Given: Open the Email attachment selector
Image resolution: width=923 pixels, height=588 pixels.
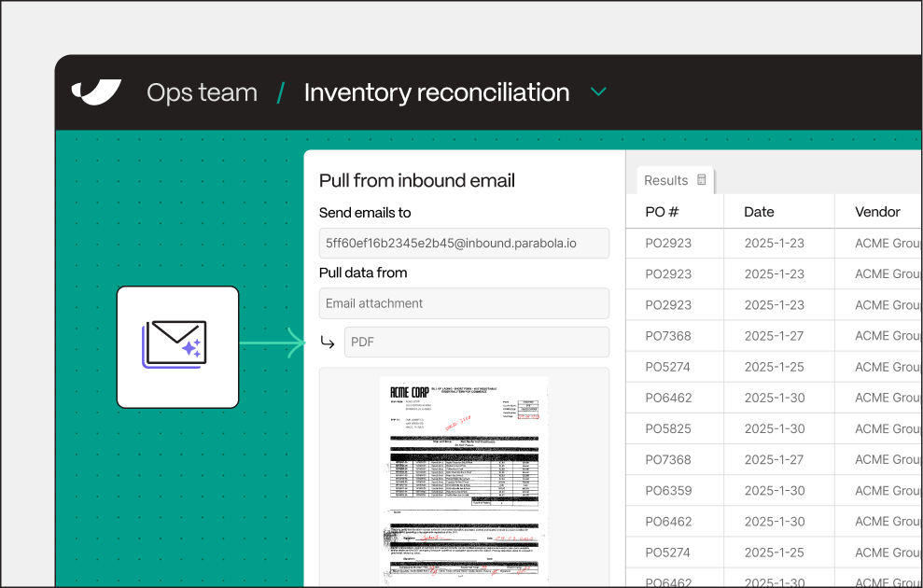Looking at the screenshot, I should pyautogui.click(x=464, y=303).
